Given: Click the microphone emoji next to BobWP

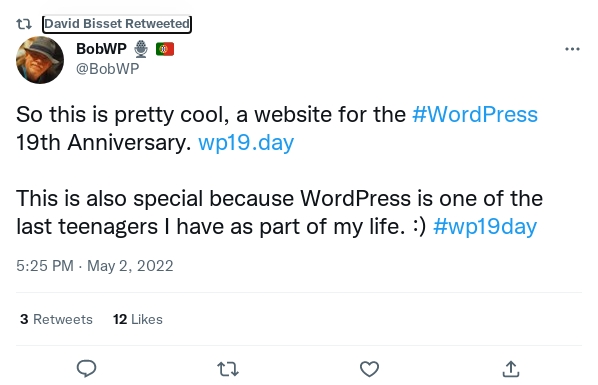Looking at the screenshot, I should [141, 49].
